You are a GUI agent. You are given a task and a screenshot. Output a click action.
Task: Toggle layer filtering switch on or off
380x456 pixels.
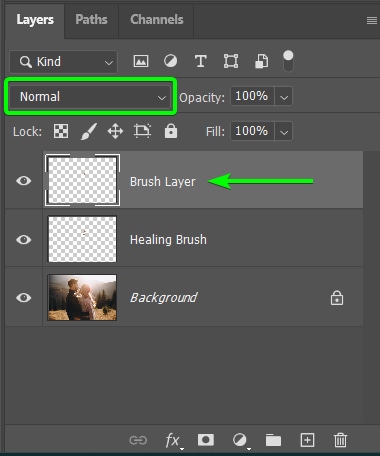click(x=288, y=61)
